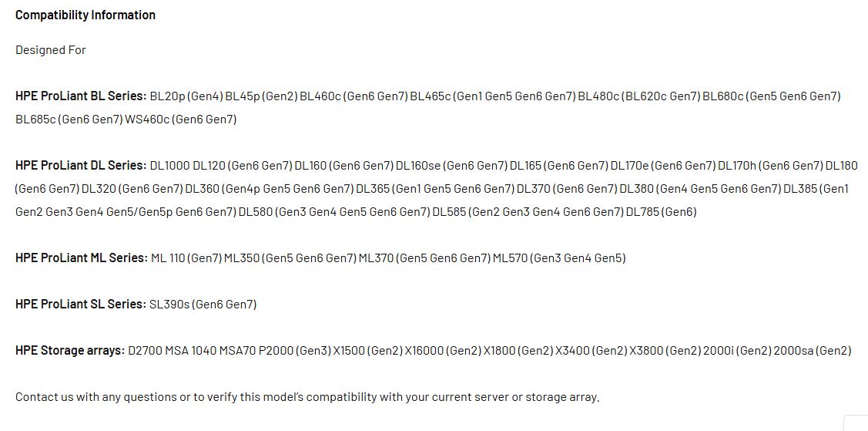Click the DL1000 model text
This screenshot has height=431, width=868.
point(170,166)
